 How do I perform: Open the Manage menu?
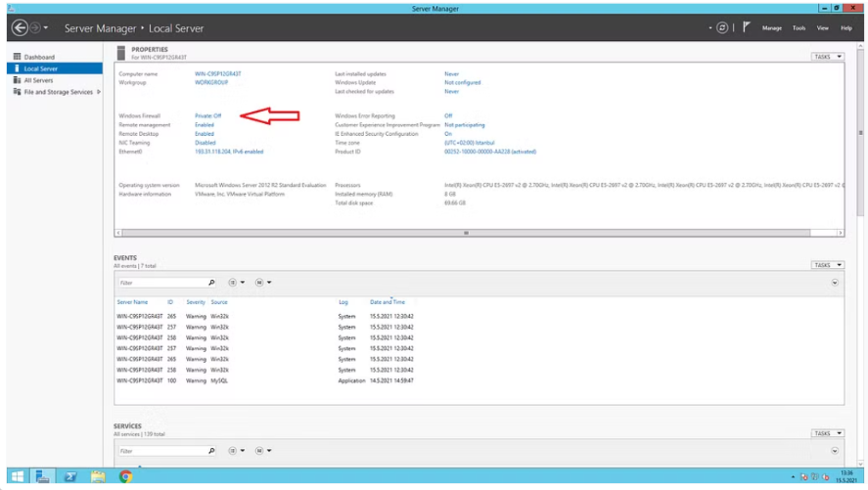pos(772,27)
